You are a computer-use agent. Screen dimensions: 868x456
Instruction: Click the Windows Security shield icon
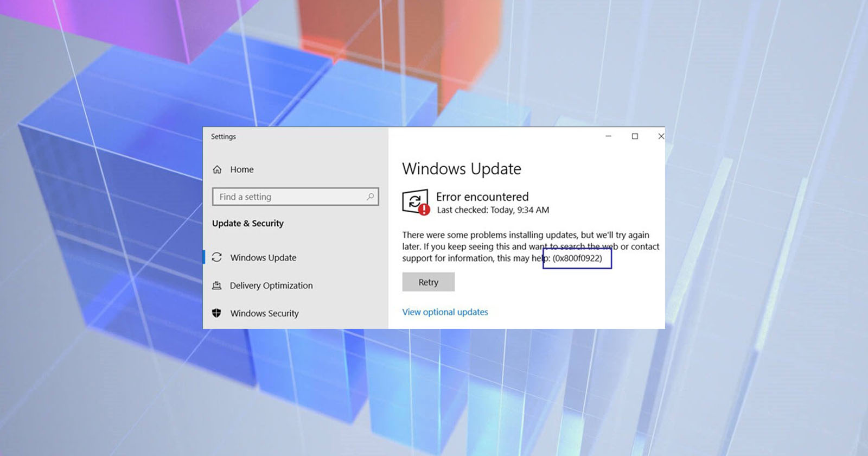click(216, 313)
